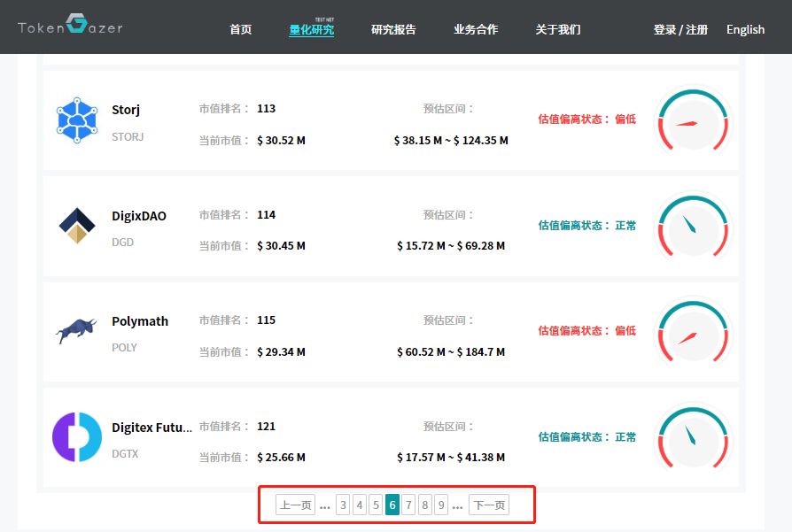This screenshot has width=792, height=532.
Task: Click market rank 113
Action: pos(266,109)
